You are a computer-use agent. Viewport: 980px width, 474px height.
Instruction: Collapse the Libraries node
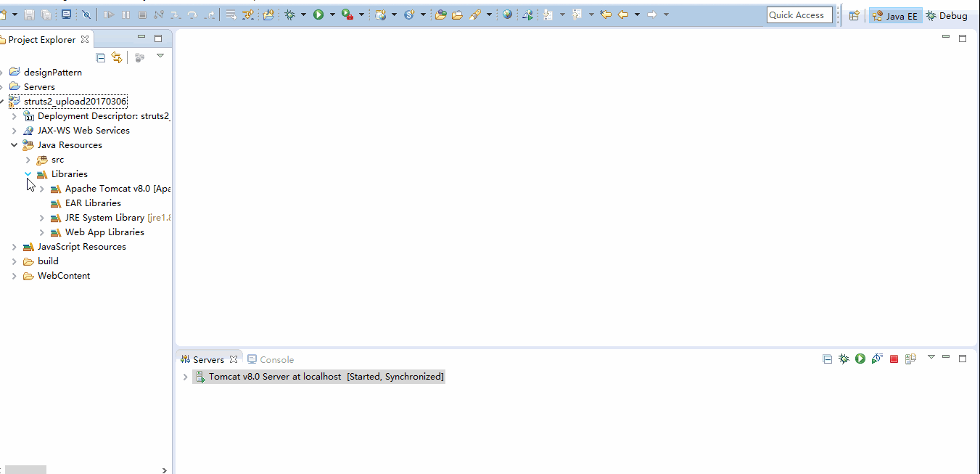pyautogui.click(x=28, y=174)
